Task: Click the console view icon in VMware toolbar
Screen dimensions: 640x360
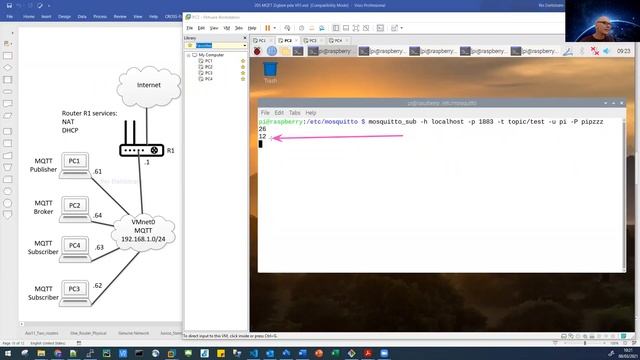Action: point(380,28)
